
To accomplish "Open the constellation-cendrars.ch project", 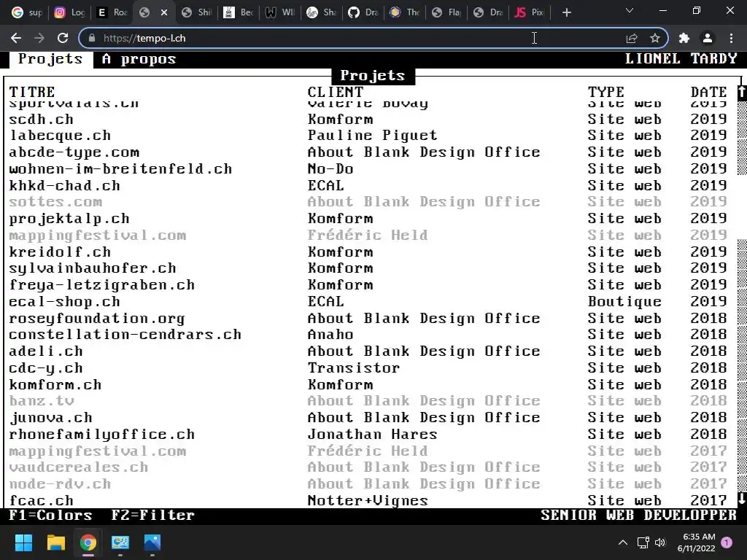I will coord(125,335).
